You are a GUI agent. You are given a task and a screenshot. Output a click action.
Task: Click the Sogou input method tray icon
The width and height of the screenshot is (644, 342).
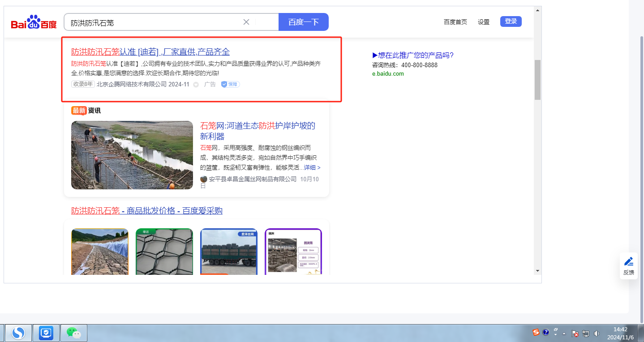click(x=536, y=332)
